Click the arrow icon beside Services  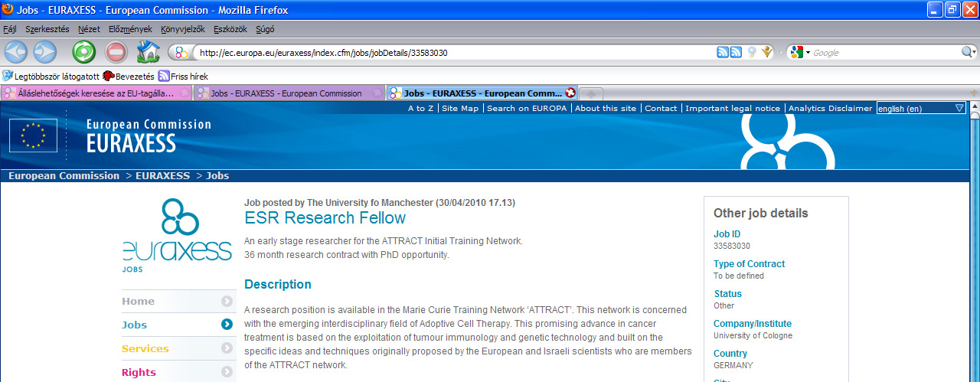point(227,348)
